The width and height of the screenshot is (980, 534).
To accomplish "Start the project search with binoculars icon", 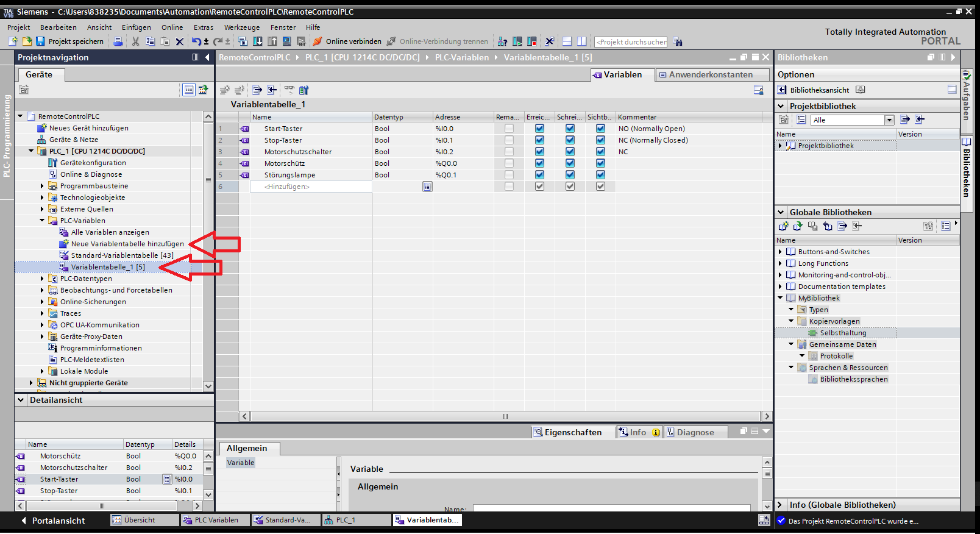I will (678, 42).
